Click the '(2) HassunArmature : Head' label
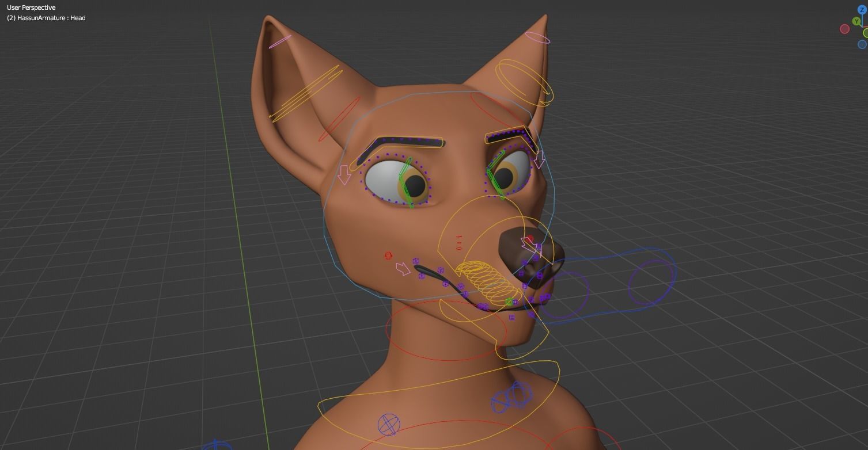This screenshot has height=450, width=868. click(x=46, y=18)
